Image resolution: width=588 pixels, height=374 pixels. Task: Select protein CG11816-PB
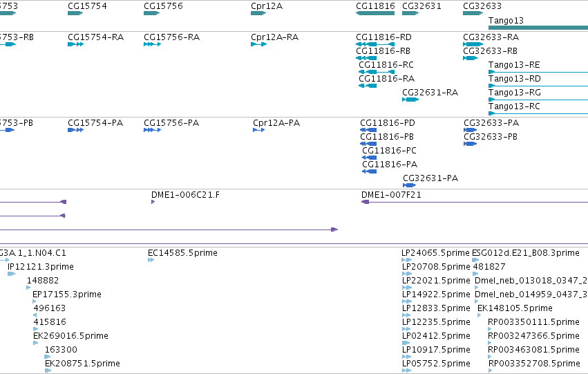coord(387,137)
